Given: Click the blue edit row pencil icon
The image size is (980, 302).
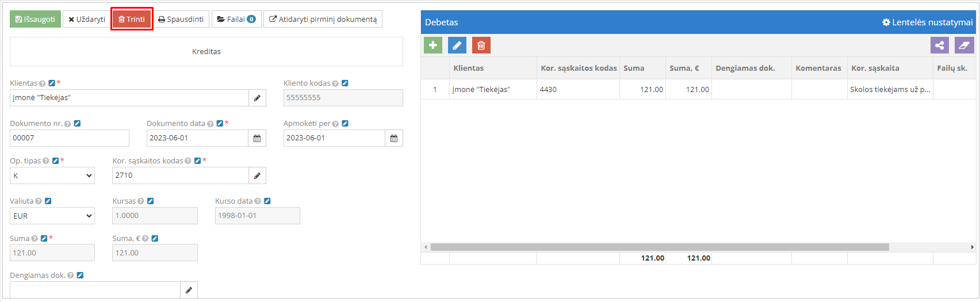Looking at the screenshot, I should point(457,45).
